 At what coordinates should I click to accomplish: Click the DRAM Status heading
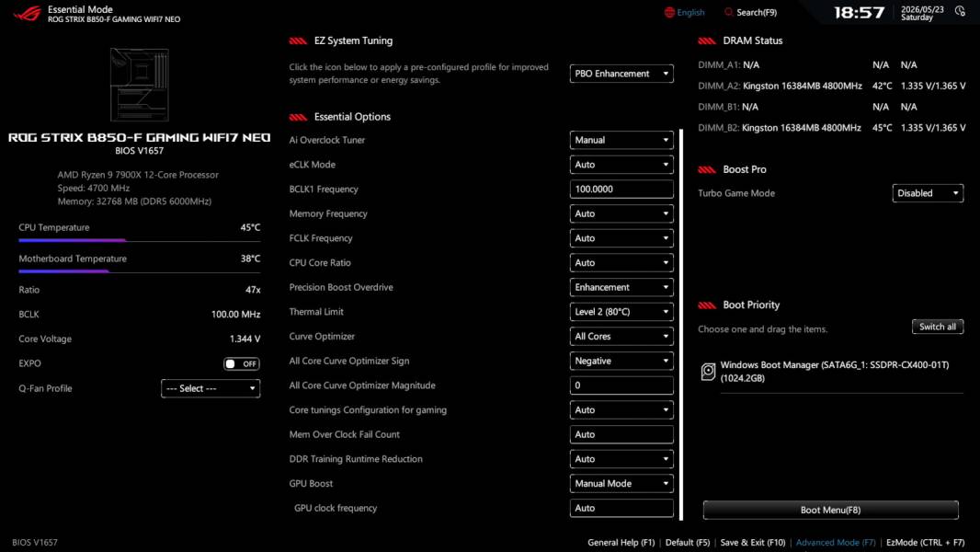753,40
